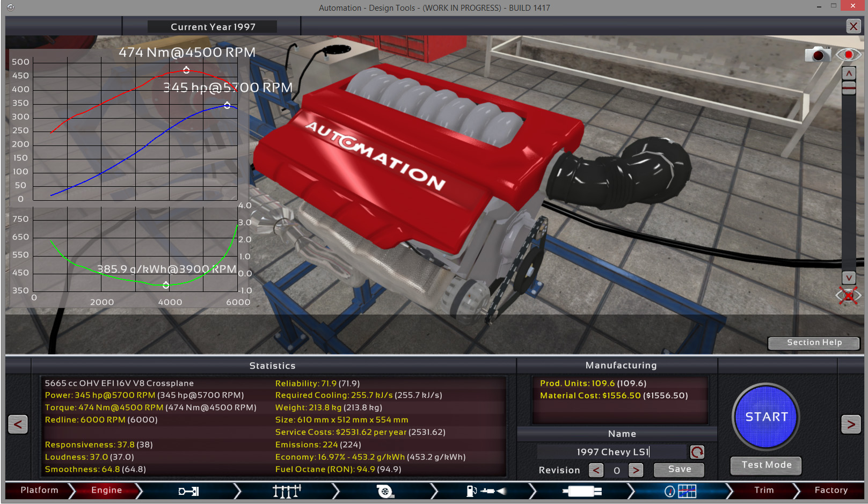Click the Manufacturing panel header

621,366
